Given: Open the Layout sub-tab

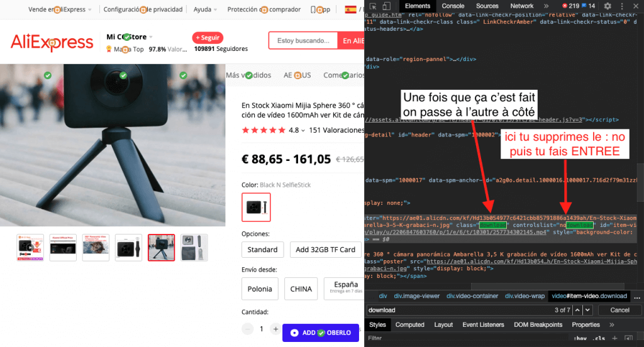Looking at the screenshot, I should tap(443, 324).
